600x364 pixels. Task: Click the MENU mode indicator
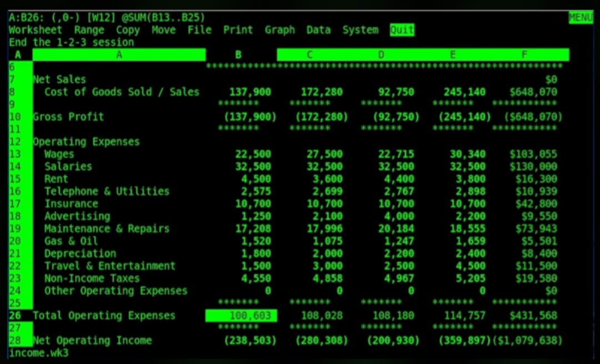tap(581, 18)
